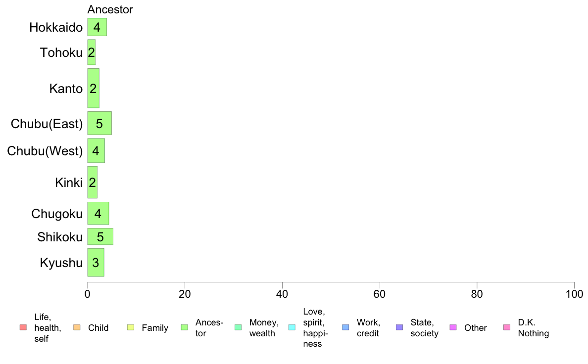Select the Shikoku bar showing 5

(x=100, y=236)
